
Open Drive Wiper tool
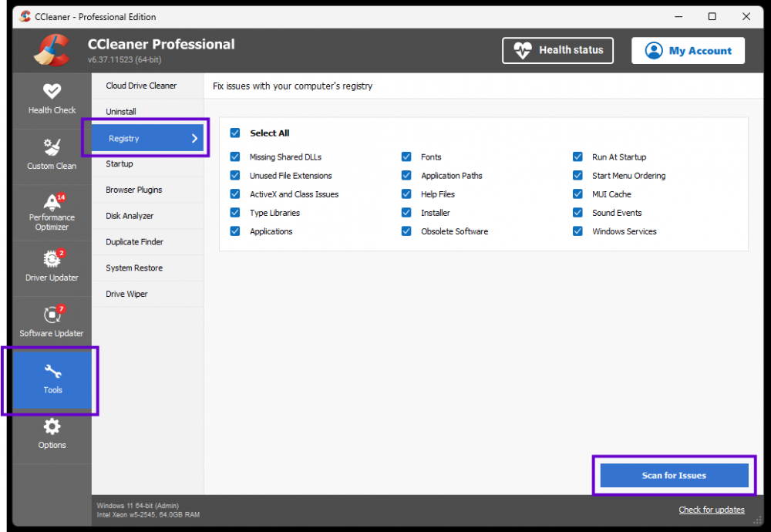coord(147,294)
